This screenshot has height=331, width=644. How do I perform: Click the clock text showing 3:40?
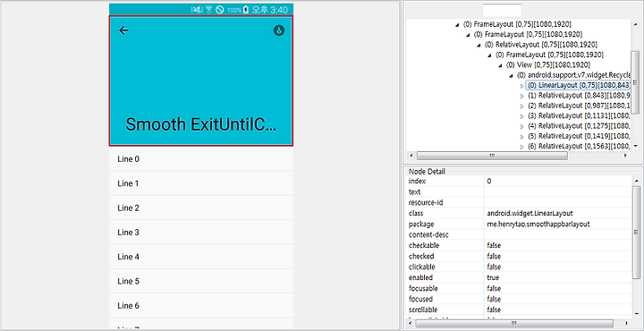tap(279, 10)
